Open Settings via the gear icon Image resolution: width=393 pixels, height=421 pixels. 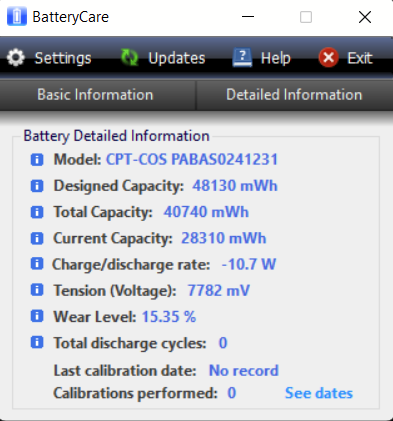pyautogui.click(x=16, y=58)
